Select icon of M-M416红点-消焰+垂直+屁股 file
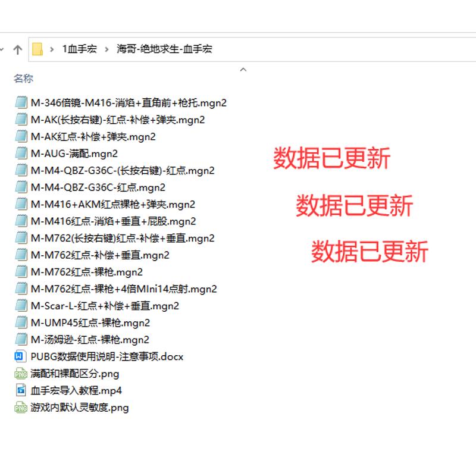Screen dimensions: 476x476 click(x=21, y=221)
